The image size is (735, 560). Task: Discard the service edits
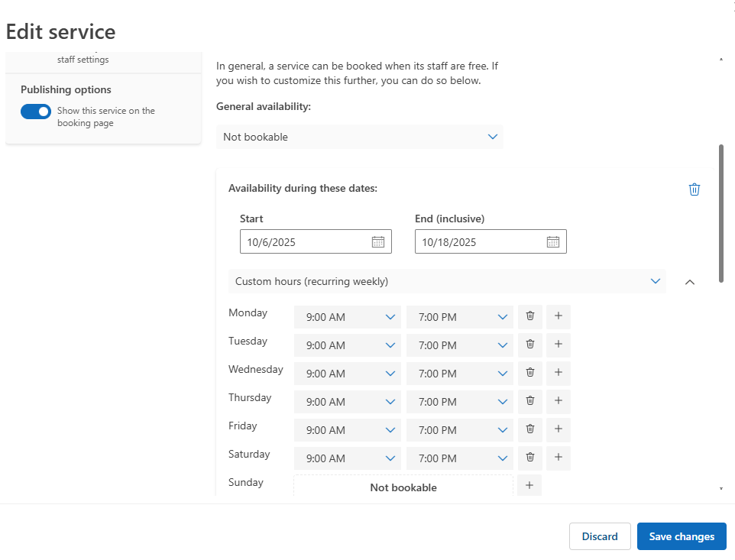(x=600, y=536)
